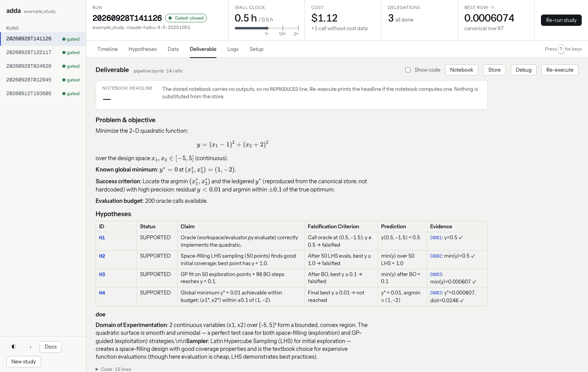The height and width of the screenshot is (372, 588).
Task: Open evidence D003 link in H4 row
Action: [436, 293]
